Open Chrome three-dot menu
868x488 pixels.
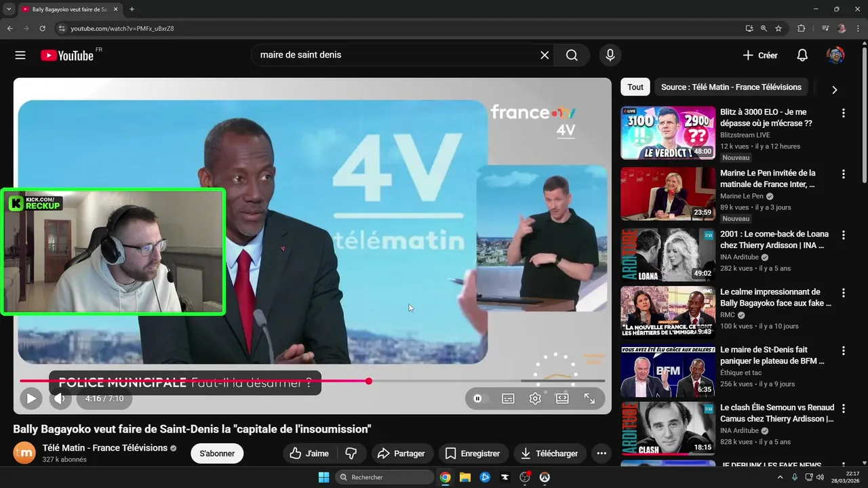[858, 28]
